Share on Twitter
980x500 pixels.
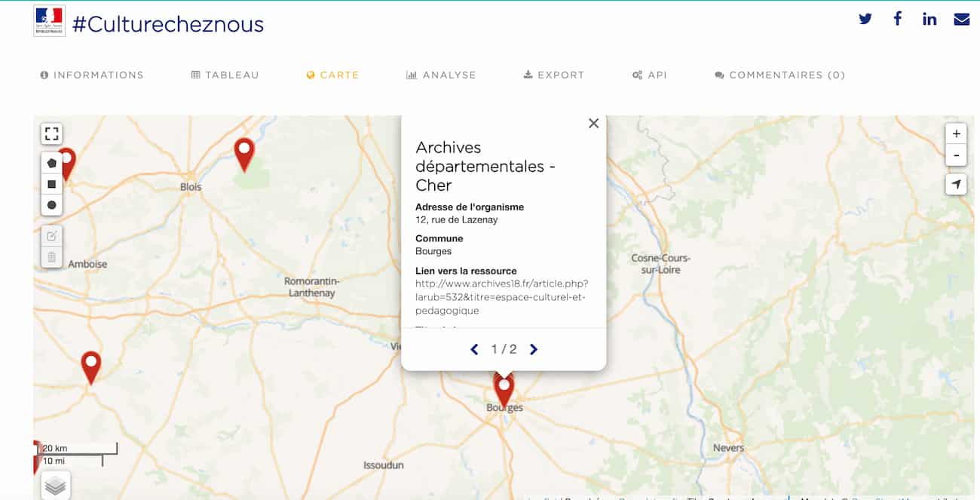point(865,19)
